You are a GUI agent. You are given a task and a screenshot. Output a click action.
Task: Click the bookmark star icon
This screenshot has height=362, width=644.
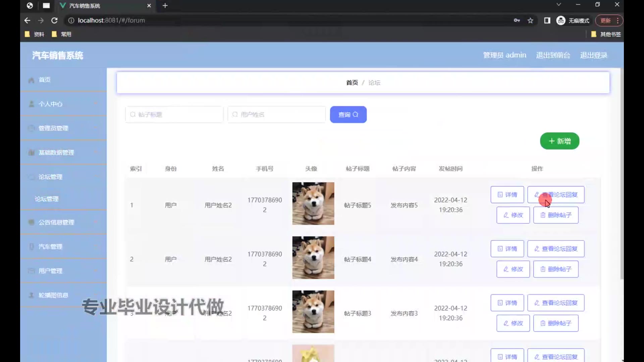[x=530, y=20]
